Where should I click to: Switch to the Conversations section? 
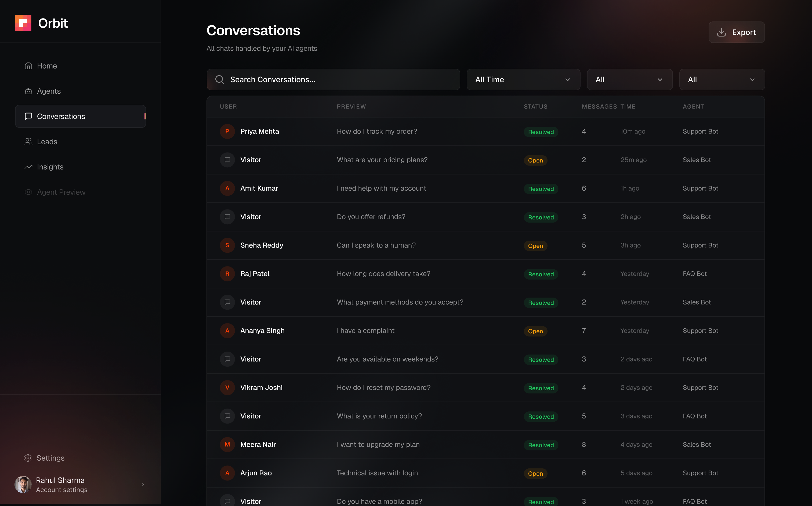pos(61,116)
